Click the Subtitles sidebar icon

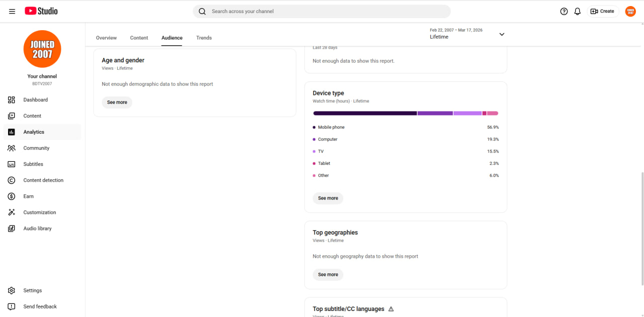(12, 164)
